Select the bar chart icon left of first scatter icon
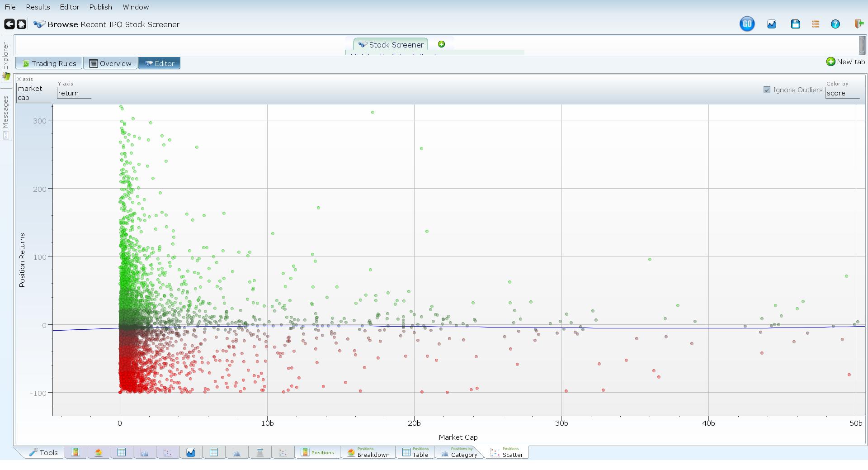The image size is (868, 470). [x=145, y=452]
